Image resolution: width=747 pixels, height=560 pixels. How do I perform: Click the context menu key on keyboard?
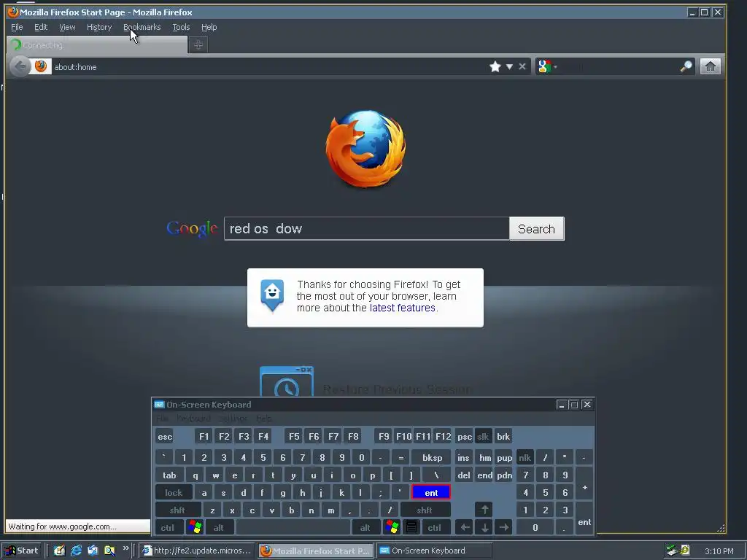[411, 527]
